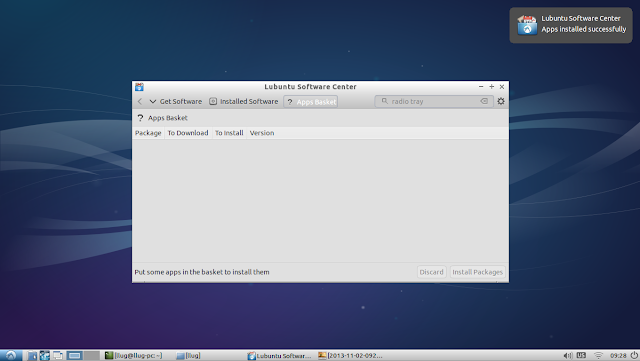The image size is (640, 361).
Task: Select the Apps Basket tab
Action: click(311, 102)
